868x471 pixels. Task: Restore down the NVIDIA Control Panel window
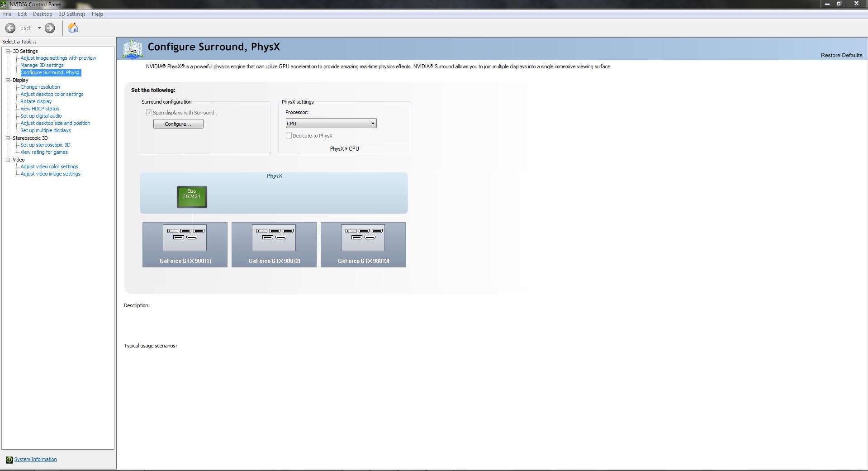(x=839, y=4)
